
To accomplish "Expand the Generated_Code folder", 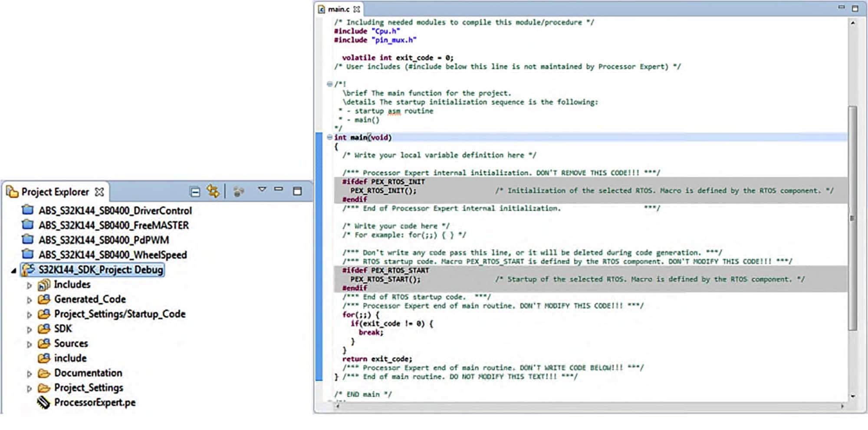I will 29,300.
